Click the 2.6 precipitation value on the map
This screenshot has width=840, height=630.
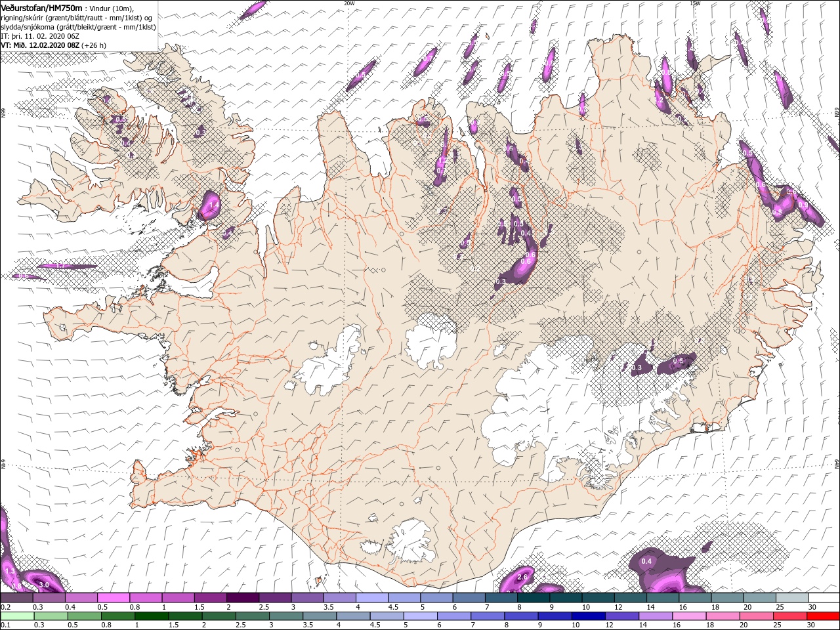coord(523,577)
